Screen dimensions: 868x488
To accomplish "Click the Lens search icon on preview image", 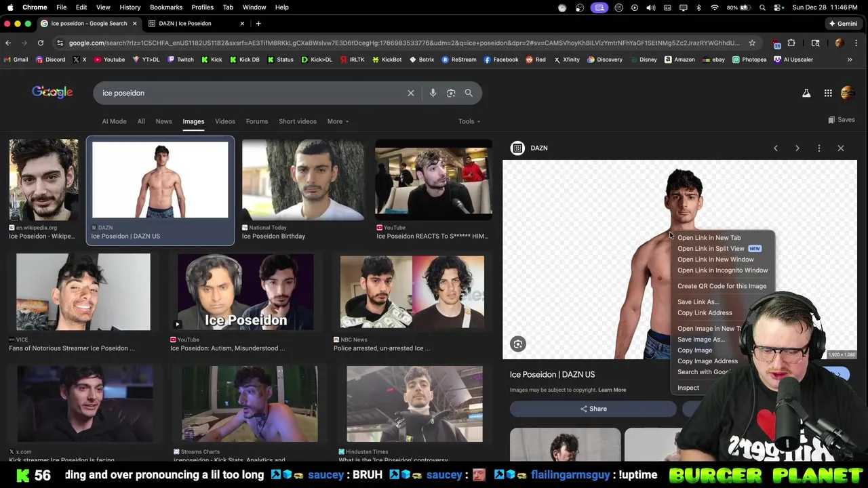I will pyautogui.click(x=518, y=344).
